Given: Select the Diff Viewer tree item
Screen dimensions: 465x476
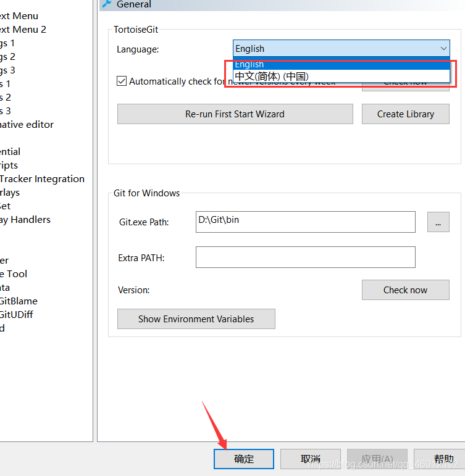Looking at the screenshot, I should (4, 260).
